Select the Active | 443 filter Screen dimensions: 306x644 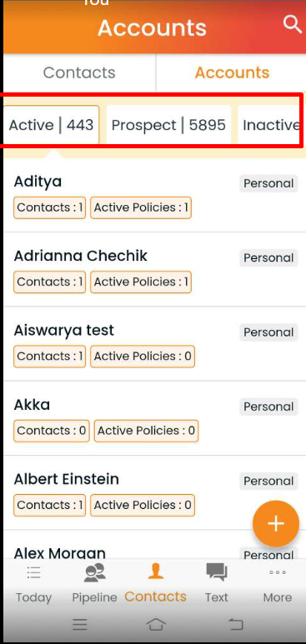click(x=52, y=125)
